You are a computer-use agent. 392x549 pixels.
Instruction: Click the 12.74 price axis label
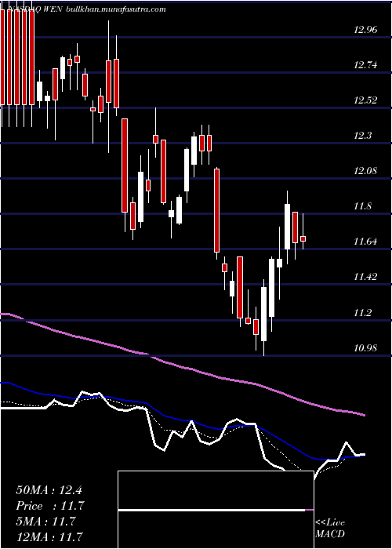click(366, 65)
